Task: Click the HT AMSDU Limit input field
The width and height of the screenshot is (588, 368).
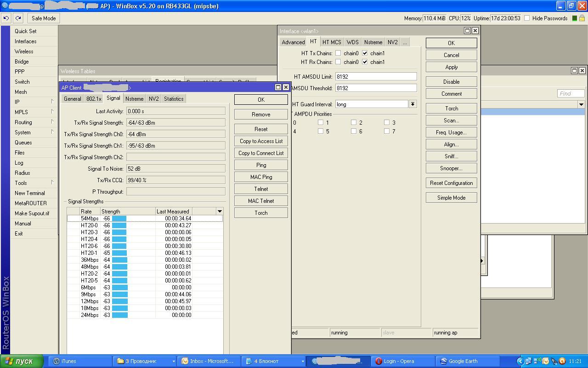Action: pyautogui.click(x=376, y=76)
